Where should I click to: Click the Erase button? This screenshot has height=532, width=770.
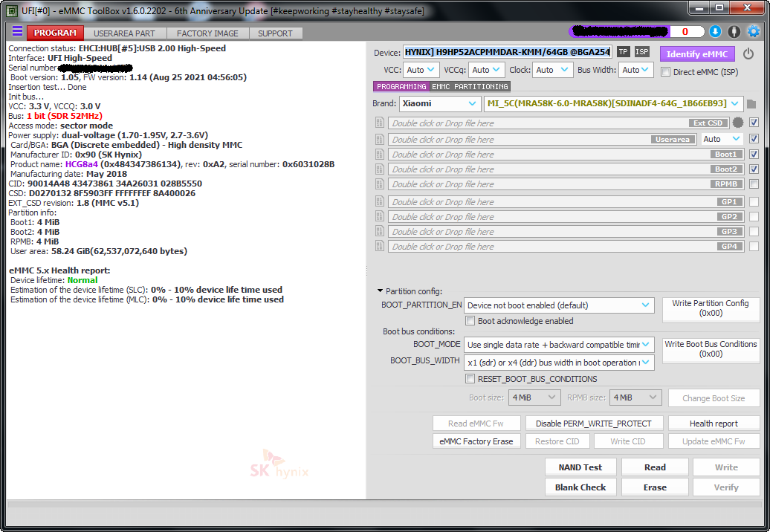click(655, 487)
